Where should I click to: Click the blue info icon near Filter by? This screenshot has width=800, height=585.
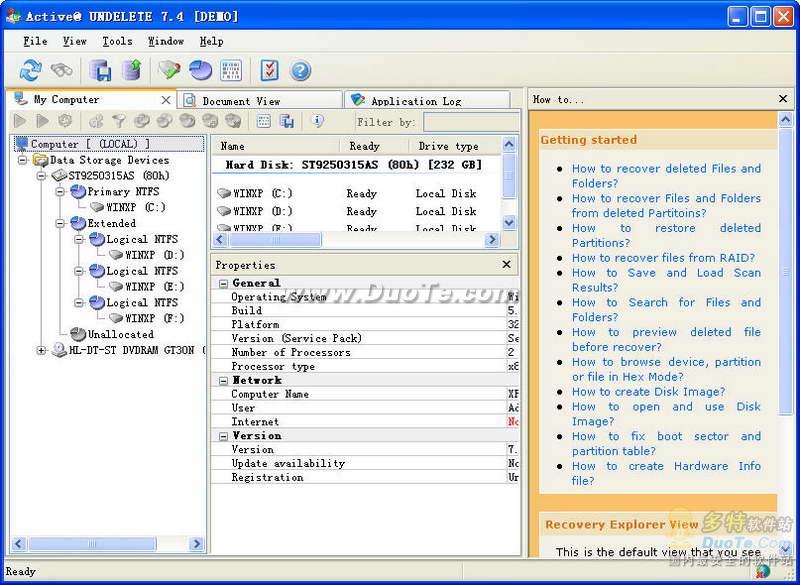point(317,121)
